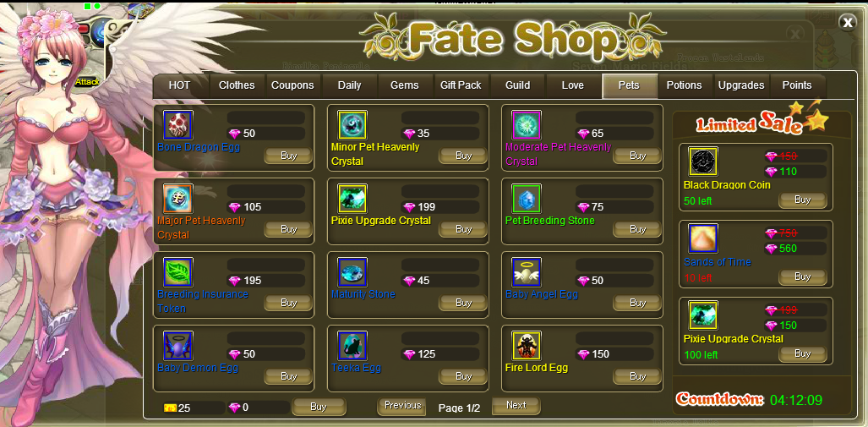The height and width of the screenshot is (427, 868).
Task: Select the Sands of Time icon
Action: tap(703, 238)
